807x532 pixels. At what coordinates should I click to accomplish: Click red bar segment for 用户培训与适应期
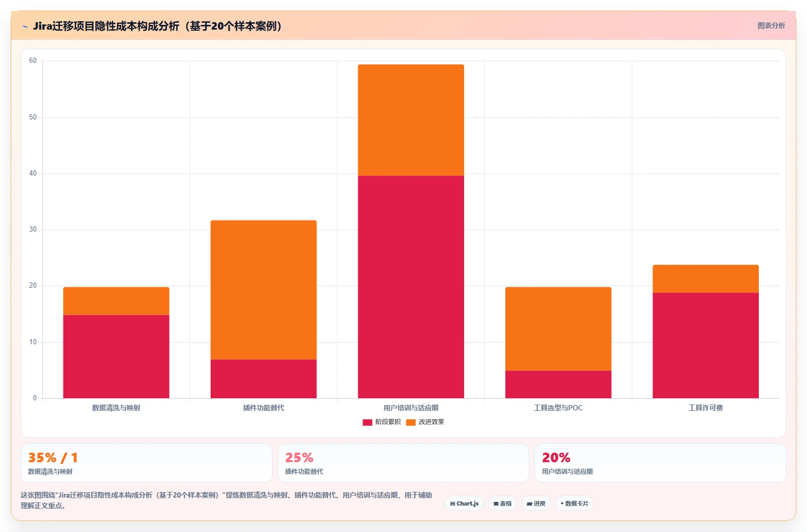click(x=411, y=287)
